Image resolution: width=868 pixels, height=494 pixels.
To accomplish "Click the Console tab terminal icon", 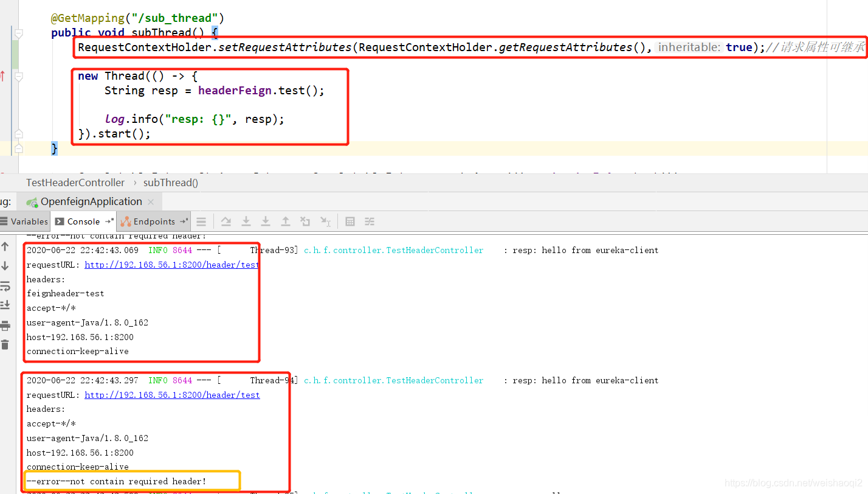I will [x=60, y=221].
